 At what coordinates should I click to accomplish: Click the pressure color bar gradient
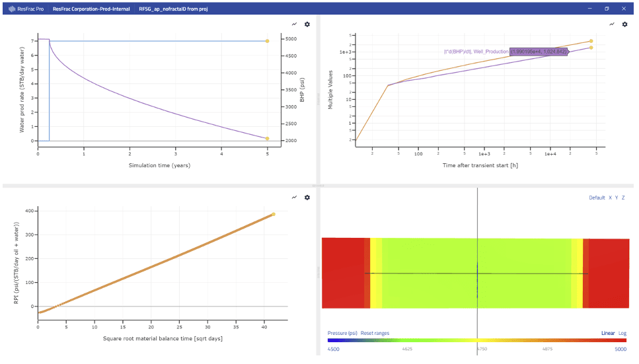(477, 340)
